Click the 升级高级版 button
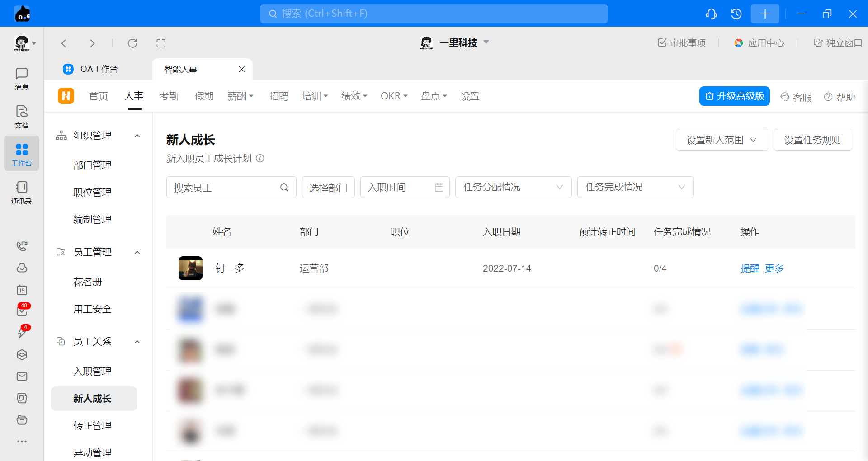The width and height of the screenshot is (868, 461). pyautogui.click(x=734, y=96)
